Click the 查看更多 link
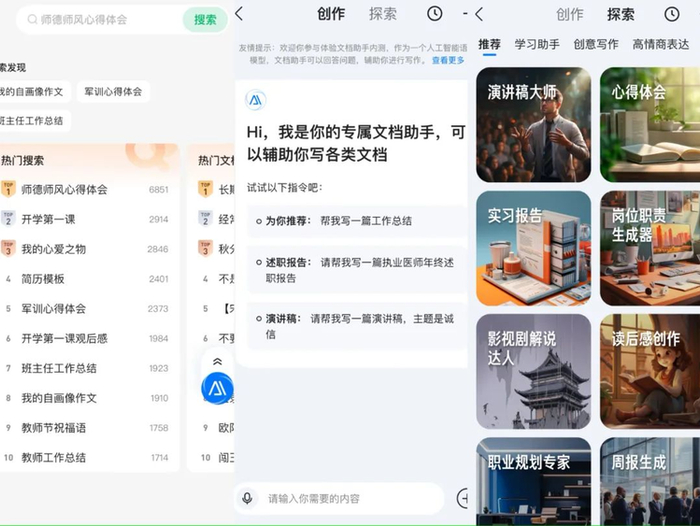This screenshot has height=526, width=700. (x=448, y=60)
